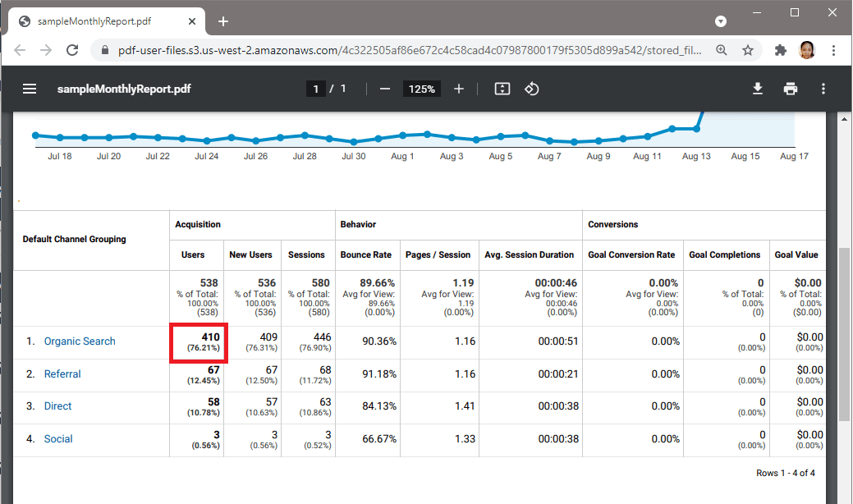Click the zoom in plus button
The width and height of the screenshot is (853, 504).
(459, 89)
